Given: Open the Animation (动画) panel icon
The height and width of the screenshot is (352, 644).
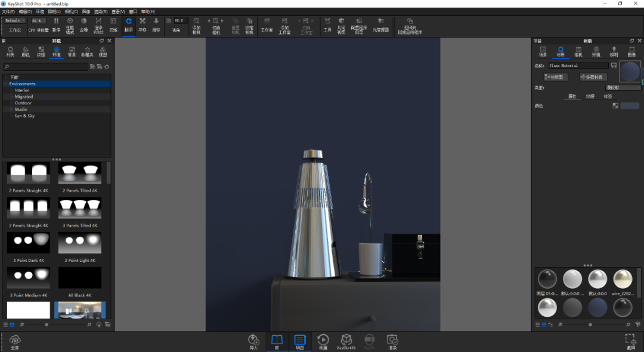Looking at the screenshot, I should click(x=323, y=341).
